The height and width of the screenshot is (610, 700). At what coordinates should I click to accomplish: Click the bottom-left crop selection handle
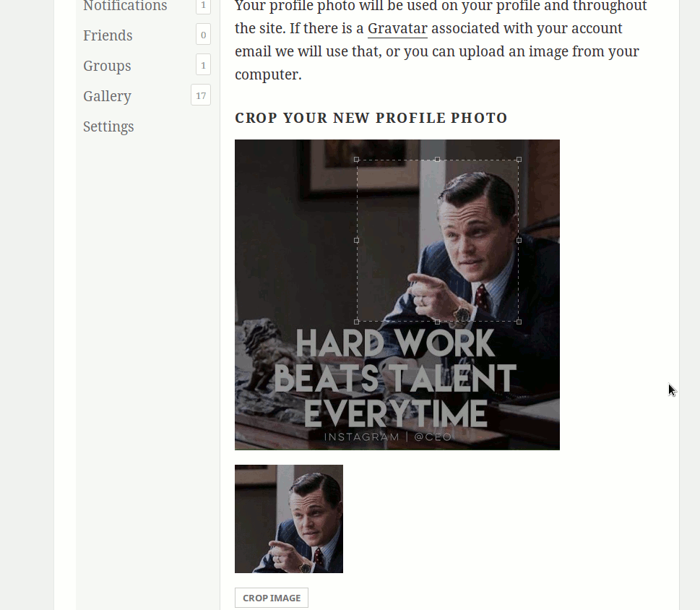356,322
